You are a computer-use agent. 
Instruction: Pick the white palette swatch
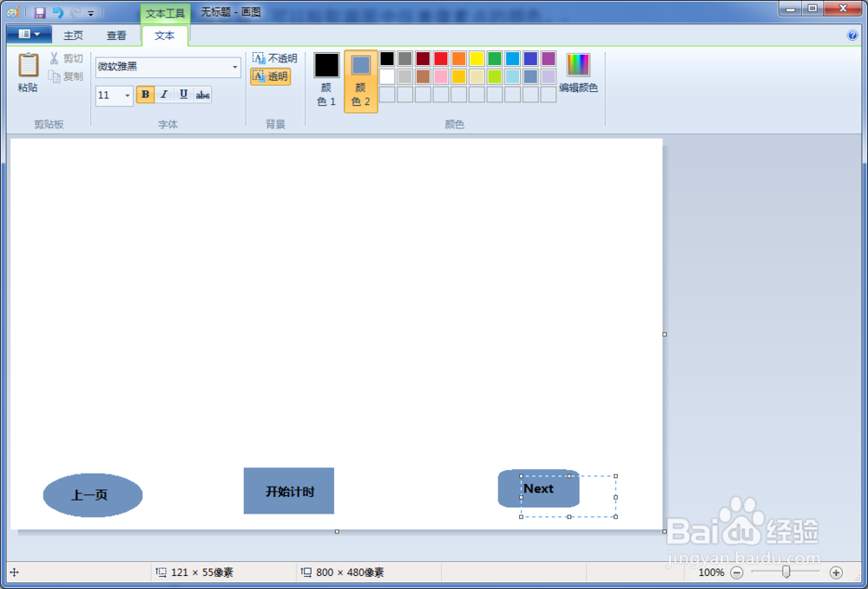coord(387,76)
